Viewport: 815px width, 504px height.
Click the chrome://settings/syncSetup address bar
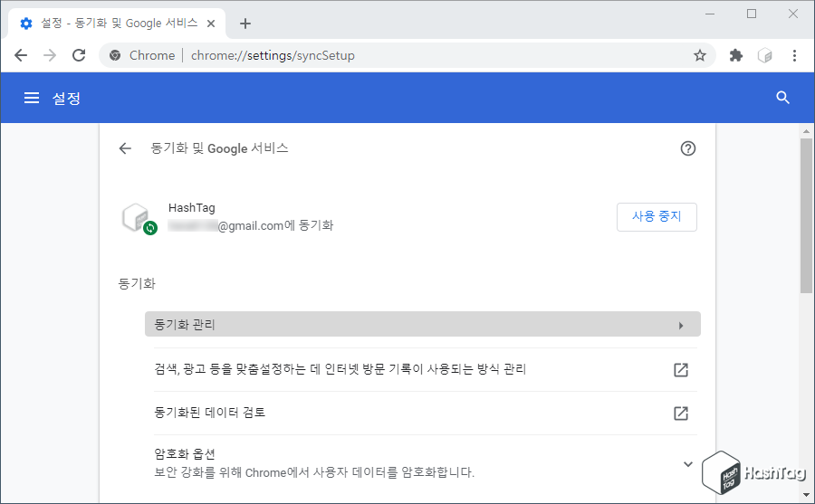pyautogui.click(x=407, y=55)
